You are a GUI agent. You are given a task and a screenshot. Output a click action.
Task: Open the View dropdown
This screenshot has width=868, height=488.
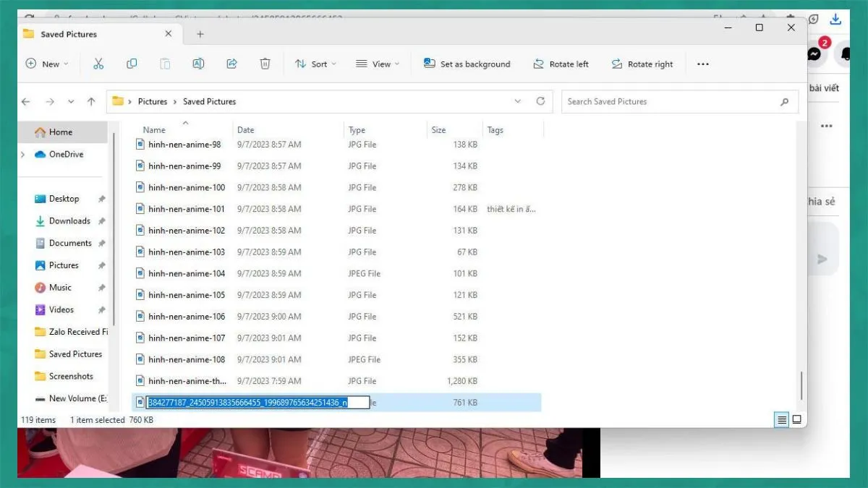click(378, 64)
